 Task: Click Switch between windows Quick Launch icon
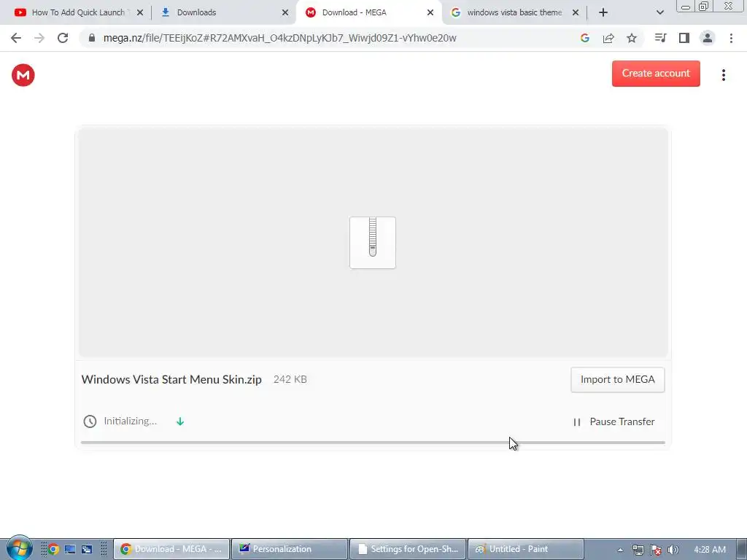(86, 549)
